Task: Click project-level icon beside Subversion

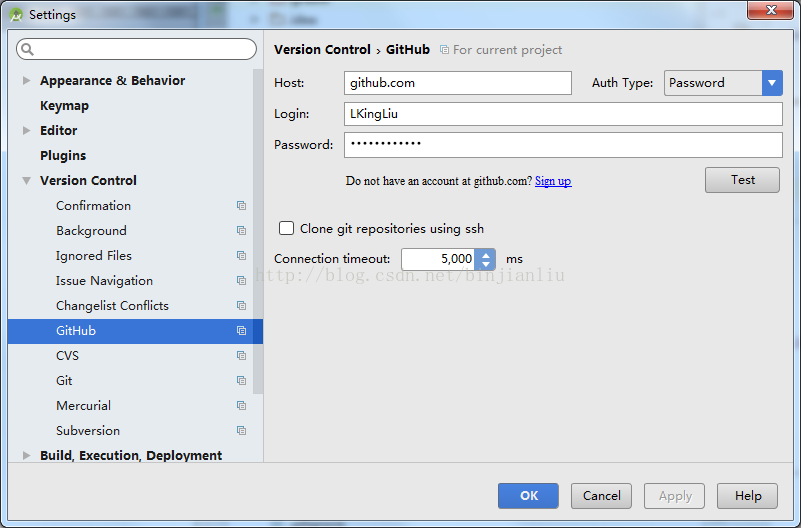Action: [242, 430]
